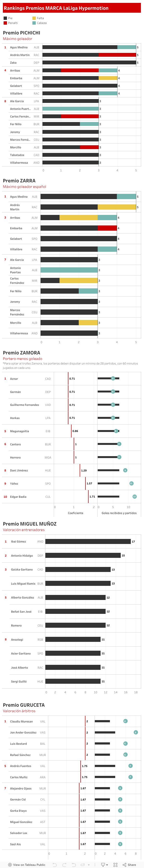
Task: Select Ibai Gómez's bar in Miguel Muñoz chart
Action: (88, 542)
